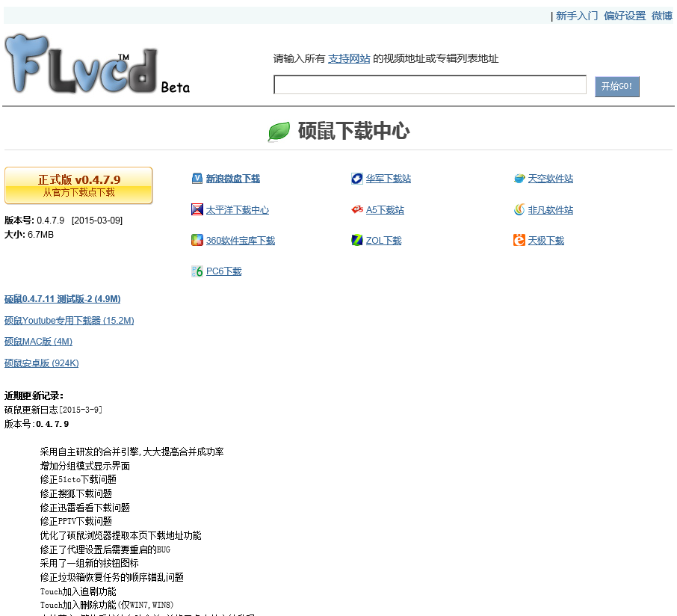This screenshot has height=616, width=677.
Task: Click the 近期更新记录 heading
Action: [x=34, y=395]
